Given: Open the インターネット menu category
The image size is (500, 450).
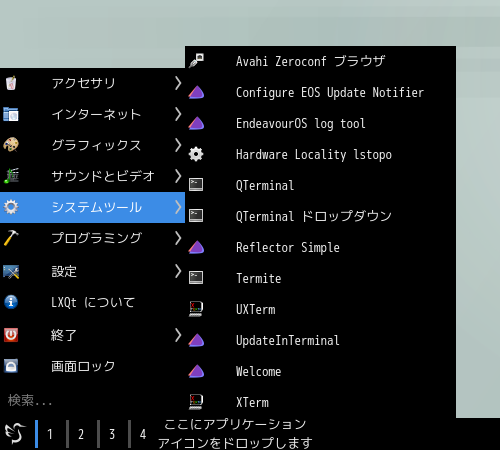Looking at the screenshot, I should tap(92, 114).
